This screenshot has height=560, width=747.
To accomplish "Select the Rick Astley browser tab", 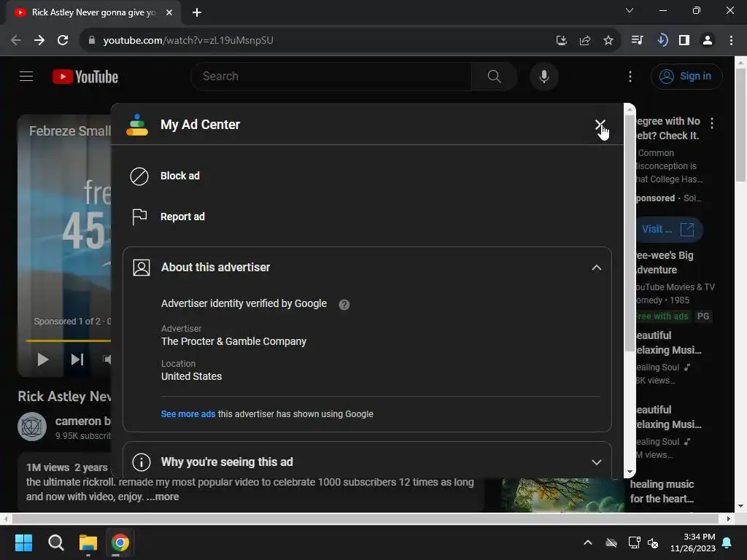I will pos(93,12).
